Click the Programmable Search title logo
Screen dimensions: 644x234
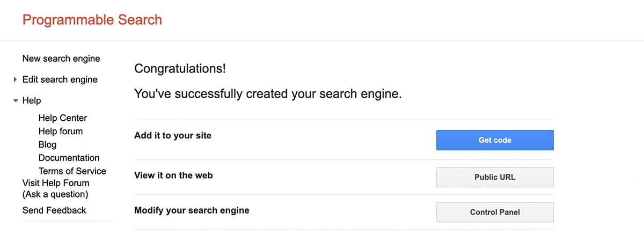coord(92,20)
